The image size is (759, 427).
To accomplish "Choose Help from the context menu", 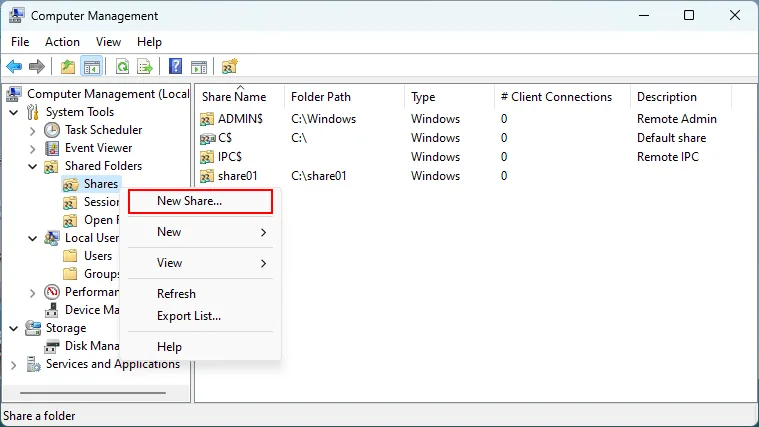I will coord(200,347).
